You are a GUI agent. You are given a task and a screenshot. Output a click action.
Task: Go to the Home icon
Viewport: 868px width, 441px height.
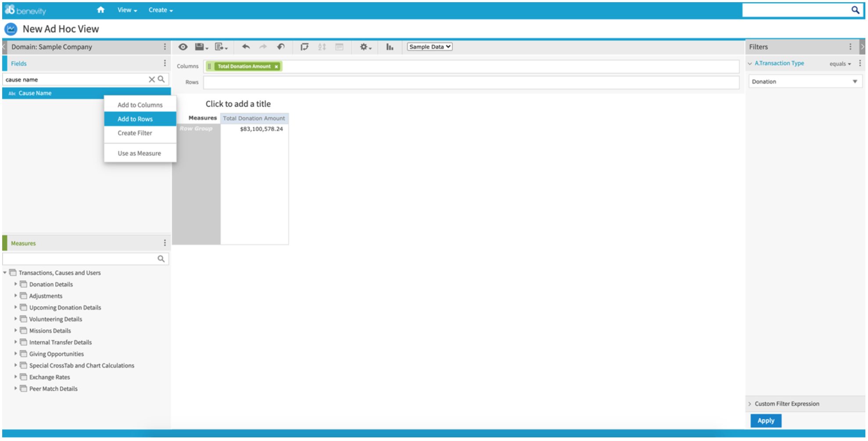point(101,10)
